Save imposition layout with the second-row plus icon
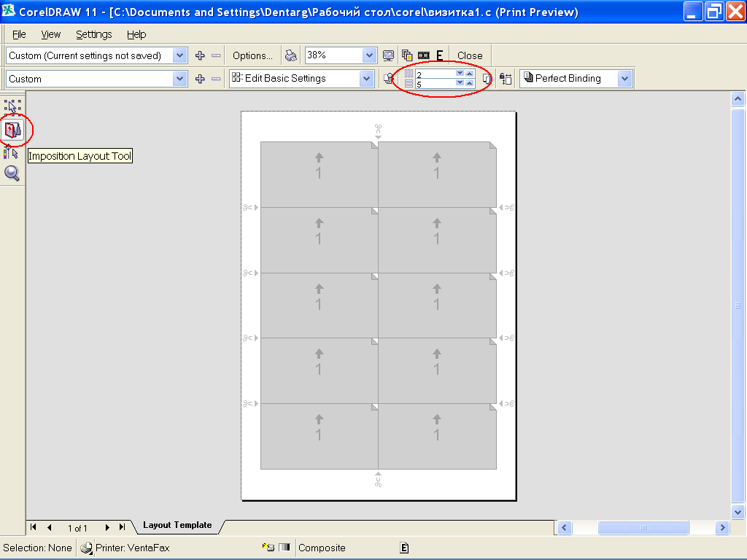 click(200, 79)
